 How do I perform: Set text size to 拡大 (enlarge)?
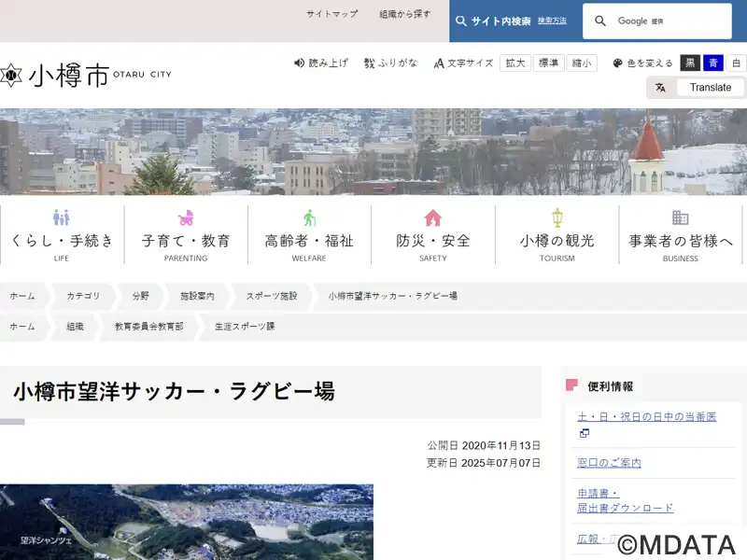coord(515,63)
